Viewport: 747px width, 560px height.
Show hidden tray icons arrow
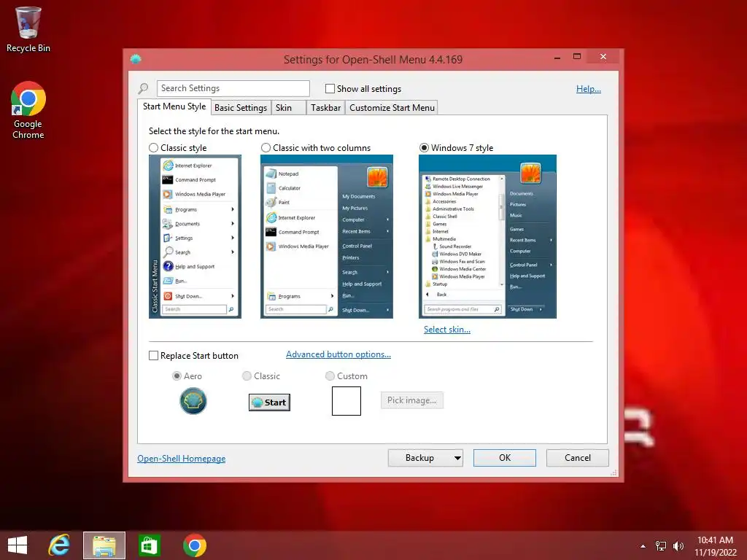pos(643,546)
